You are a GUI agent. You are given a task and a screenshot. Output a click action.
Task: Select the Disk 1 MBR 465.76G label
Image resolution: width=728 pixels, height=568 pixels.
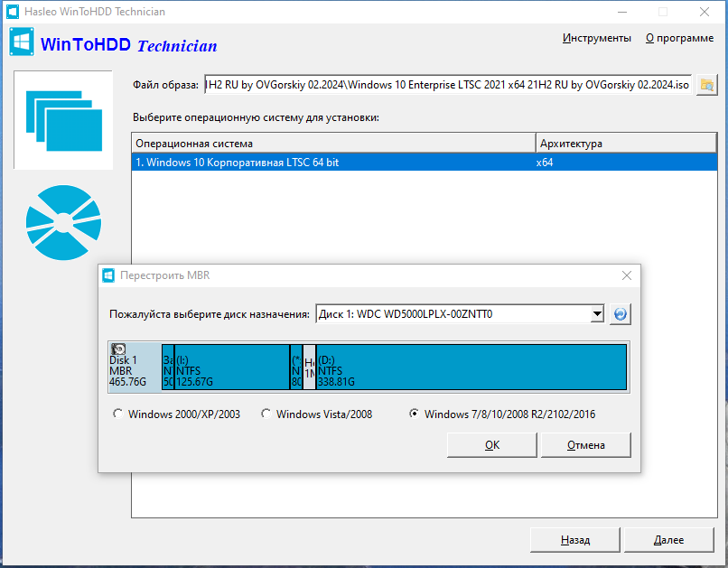[x=135, y=367]
